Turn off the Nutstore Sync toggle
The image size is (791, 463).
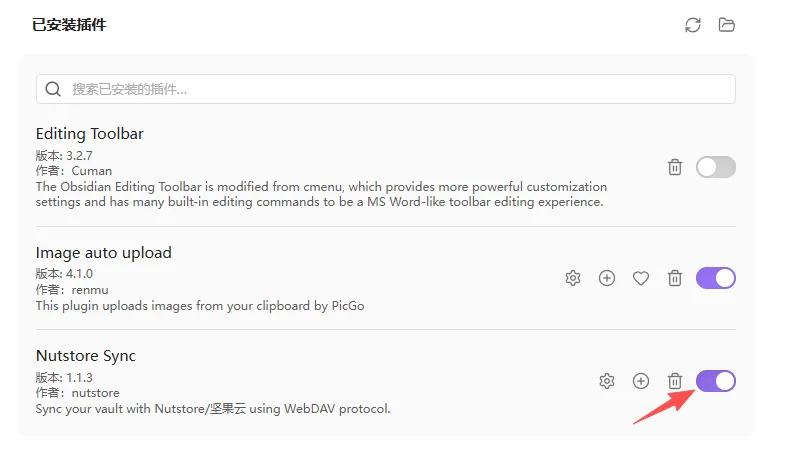(x=715, y=381)
